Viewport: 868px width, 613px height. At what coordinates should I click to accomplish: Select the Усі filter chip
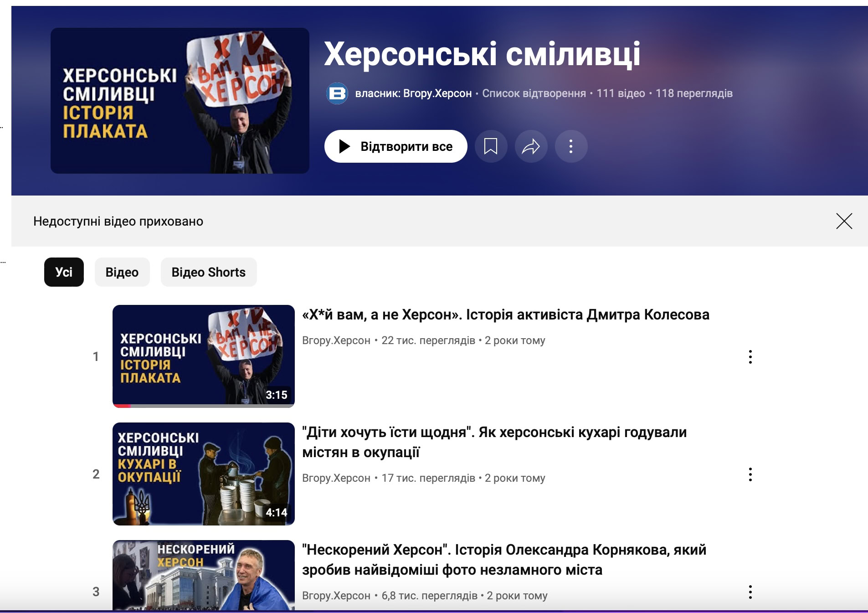[64, 272]
